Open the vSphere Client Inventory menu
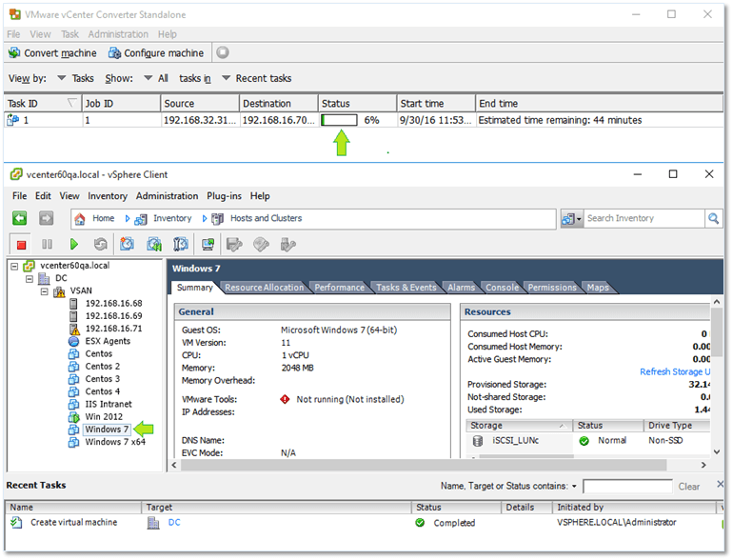 108,196
